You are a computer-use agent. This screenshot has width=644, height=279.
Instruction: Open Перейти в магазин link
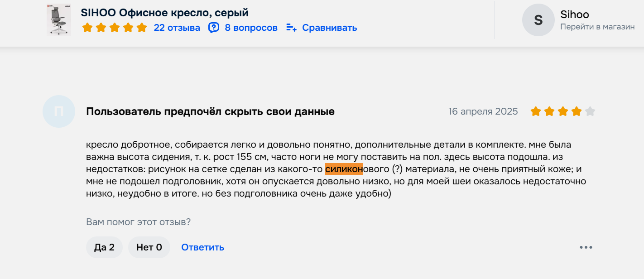click(x=597, y=27)
